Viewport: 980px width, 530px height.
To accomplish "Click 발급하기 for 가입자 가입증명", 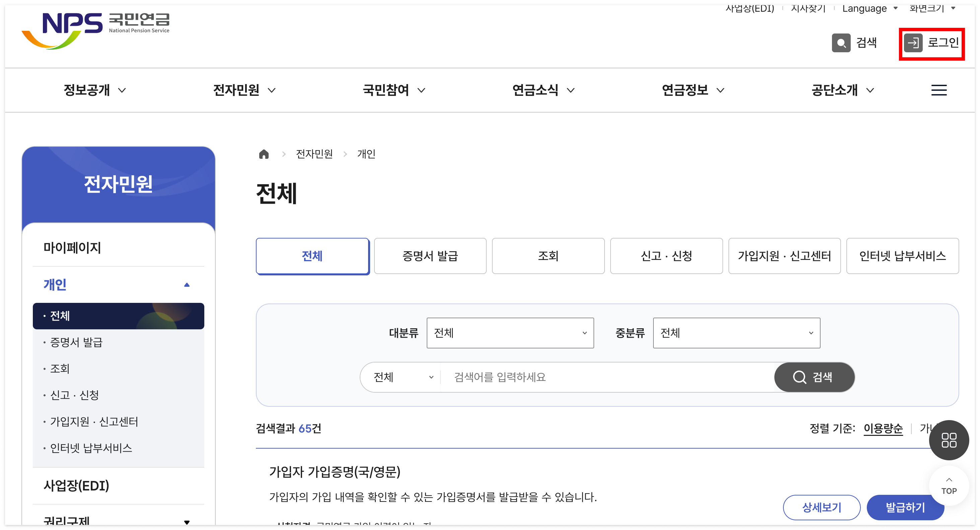I will coord(905,507).
